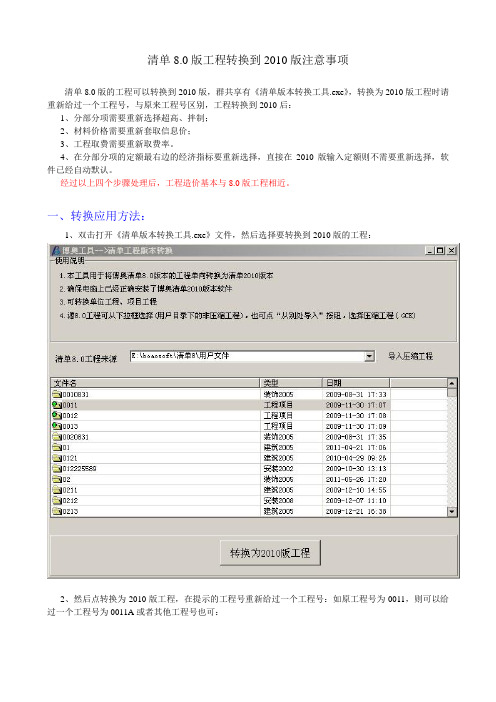The height and width of the screenshot is (702, 496).
Task: Click the folder icon of file 012225589
Action: [57, 469]
